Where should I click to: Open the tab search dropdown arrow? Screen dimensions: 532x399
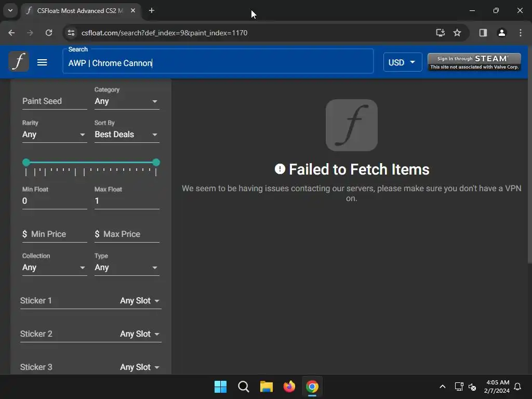pos(10,10)
